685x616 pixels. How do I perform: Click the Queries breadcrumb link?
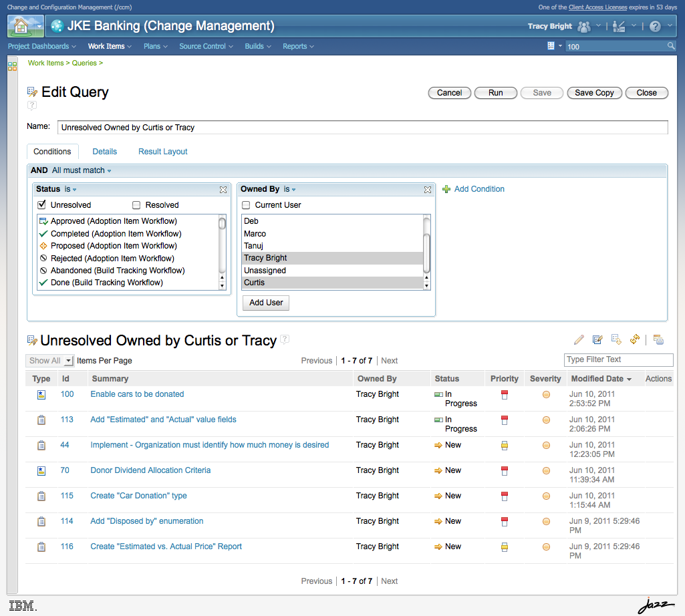click(x=84, y=63)
